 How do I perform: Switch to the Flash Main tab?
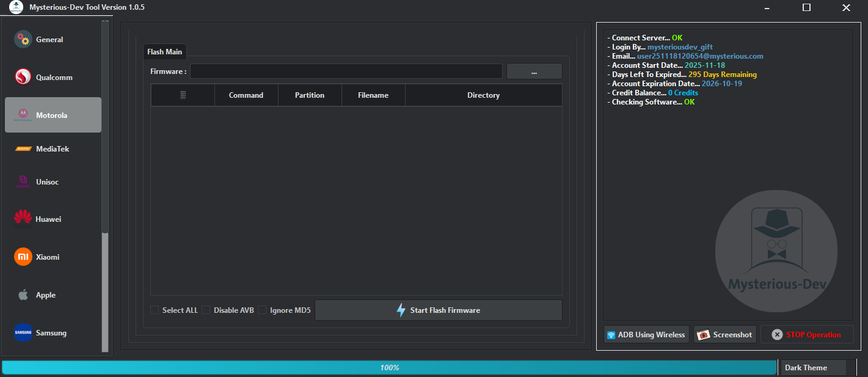tap(164, 51)
